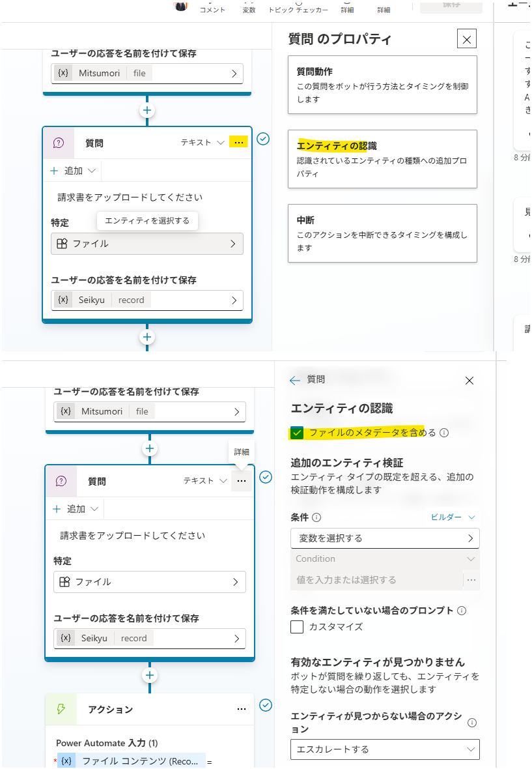The image size is (532, 769).
Task: Click the ファイル コンテンツ {x} variable icon
Action: click(x=66, y=761)
